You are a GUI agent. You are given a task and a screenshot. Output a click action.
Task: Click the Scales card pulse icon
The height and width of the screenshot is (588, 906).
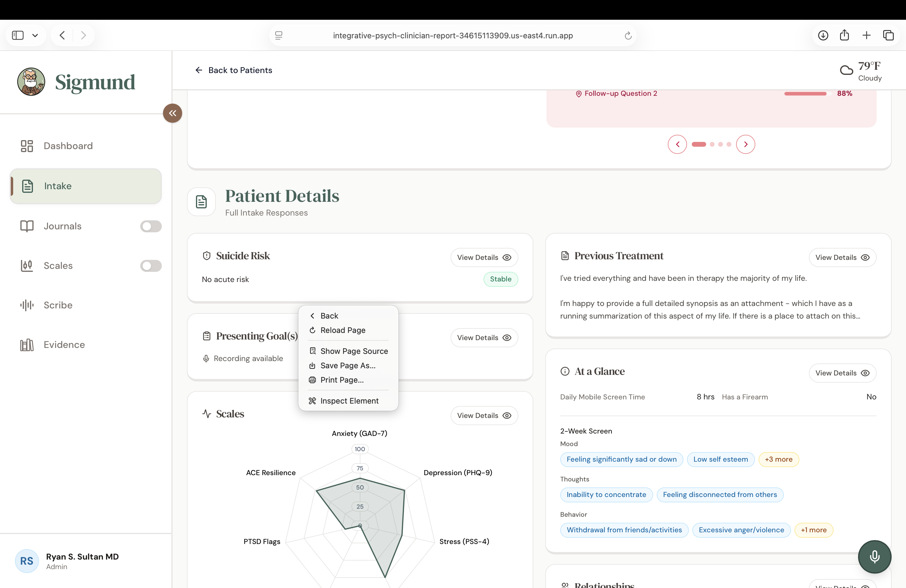(x=207, y=414)
